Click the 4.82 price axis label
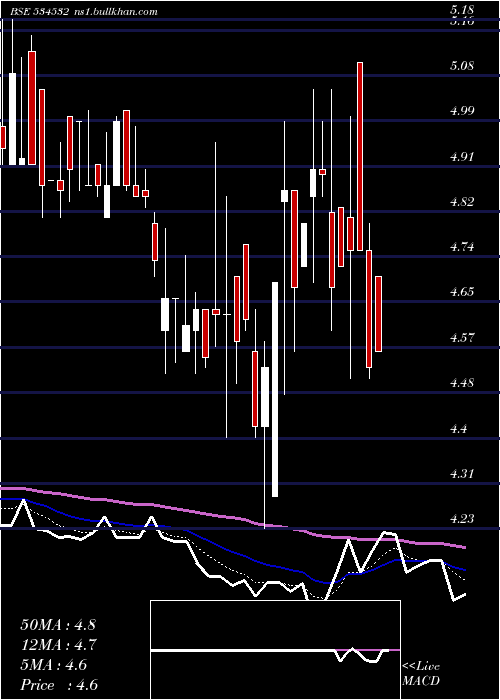The image size is (500, 700). [x=462, y=202]
